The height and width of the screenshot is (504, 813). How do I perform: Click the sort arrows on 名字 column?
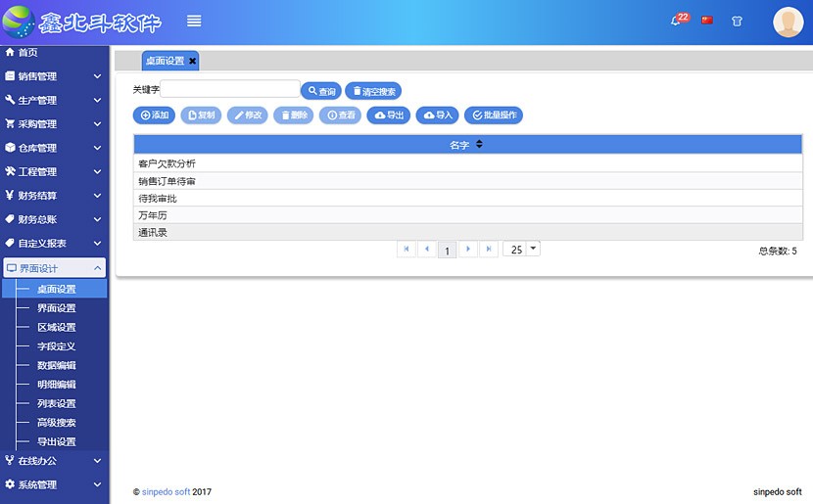point(479,145)
